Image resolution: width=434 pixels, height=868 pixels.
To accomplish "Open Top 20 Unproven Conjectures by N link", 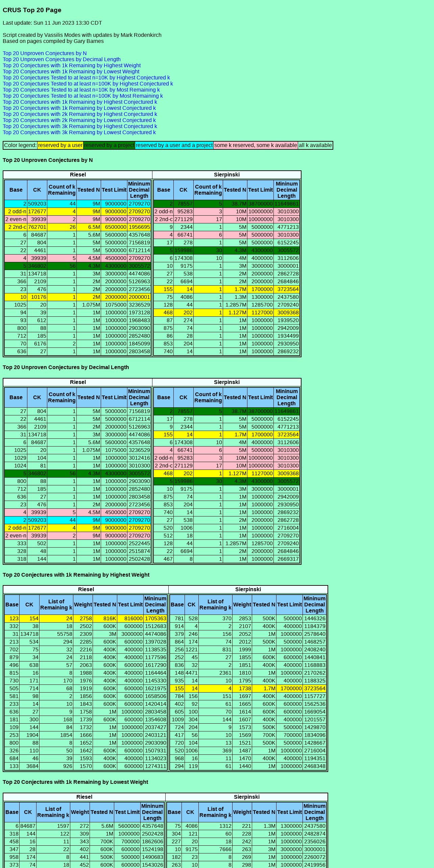I will (45, 53).
